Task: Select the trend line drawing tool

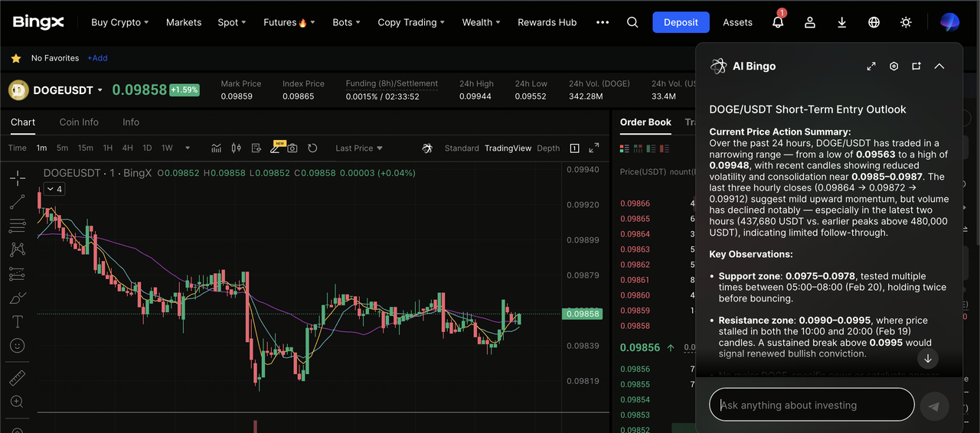Action: (17, 202)
